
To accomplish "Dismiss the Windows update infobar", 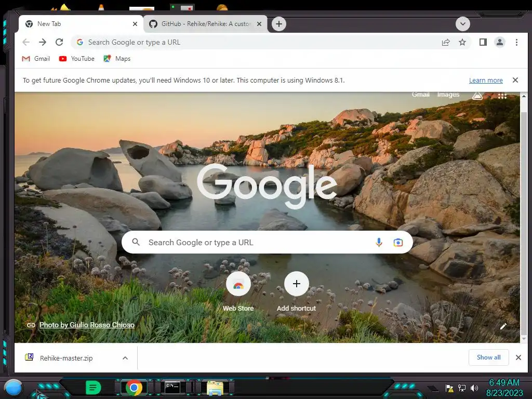I will tap(515, 80).
